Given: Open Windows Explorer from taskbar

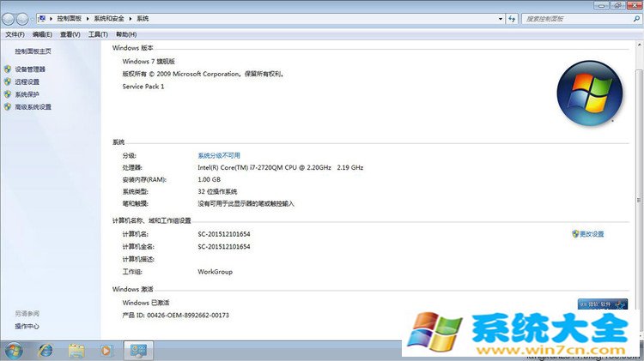Looking at the screenshot, I should pyautogui.click(x=76, y=351).
